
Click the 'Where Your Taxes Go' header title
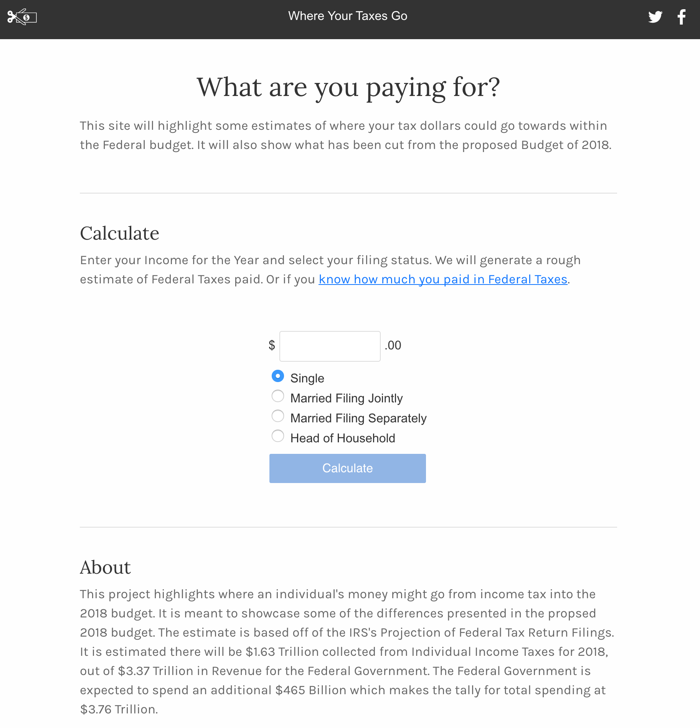(x=348, y=16)
